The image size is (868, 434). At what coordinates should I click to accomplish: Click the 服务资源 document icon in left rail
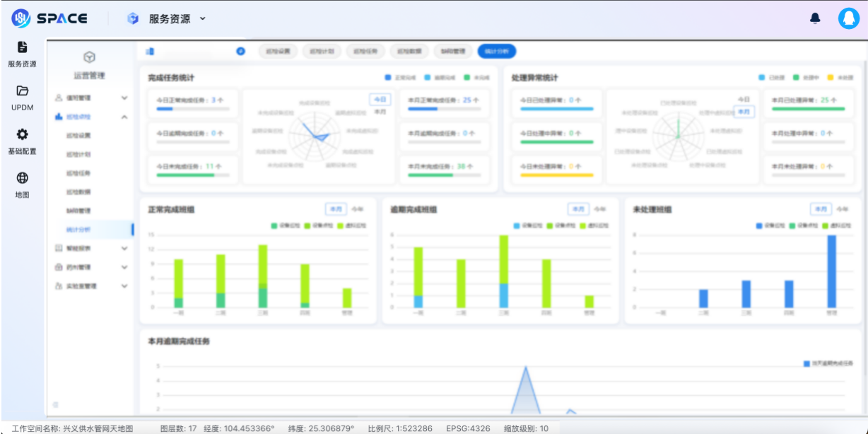22,47
